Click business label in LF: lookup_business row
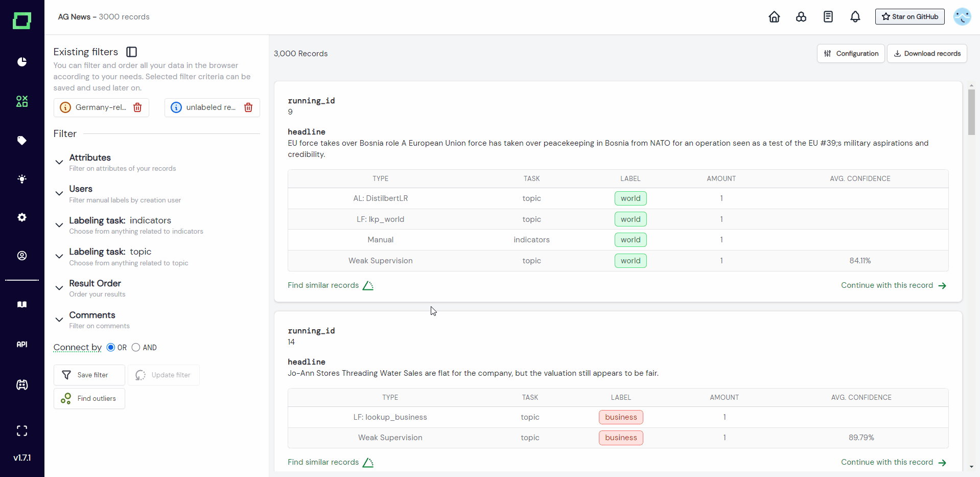Image resolution: width=980 pixels, height=477 pixels. pos(621,417)
